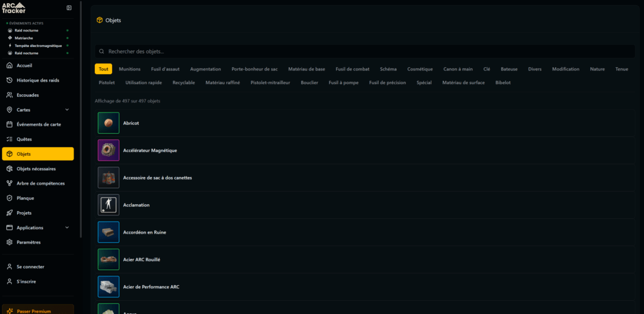
Task: Focus the Rechercher des objets search field
Action: (365, 51)
